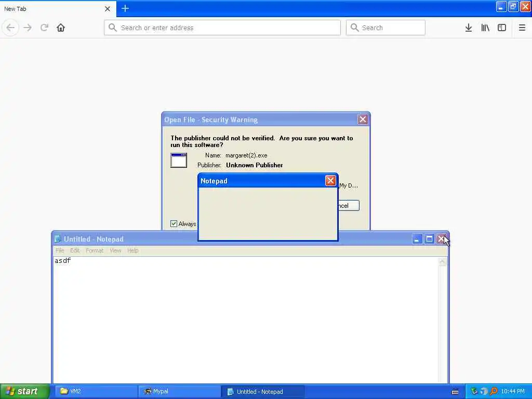The height and width of the screenshot is (399, 532).
Task: Click the margaret(2).exe program icon
Action: click(179, 161)
